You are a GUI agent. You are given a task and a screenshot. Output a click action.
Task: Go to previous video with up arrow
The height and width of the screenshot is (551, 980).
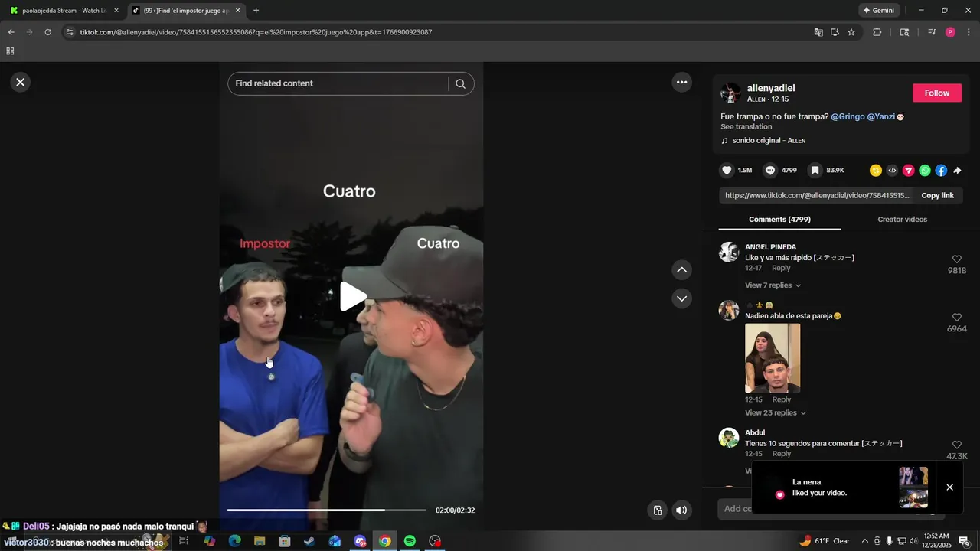tap(681, 269)
